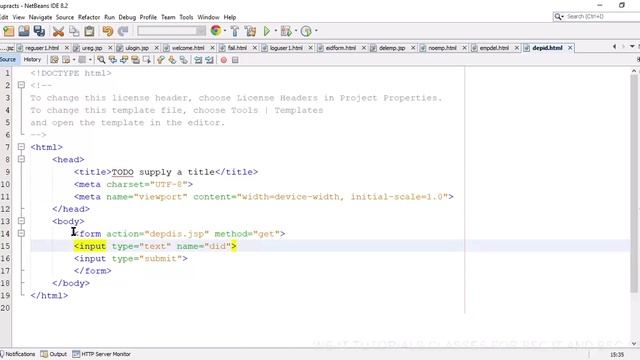Show the open documents list arrow
The height and width of the screenshot is (360, 640).
pos(632,47)
